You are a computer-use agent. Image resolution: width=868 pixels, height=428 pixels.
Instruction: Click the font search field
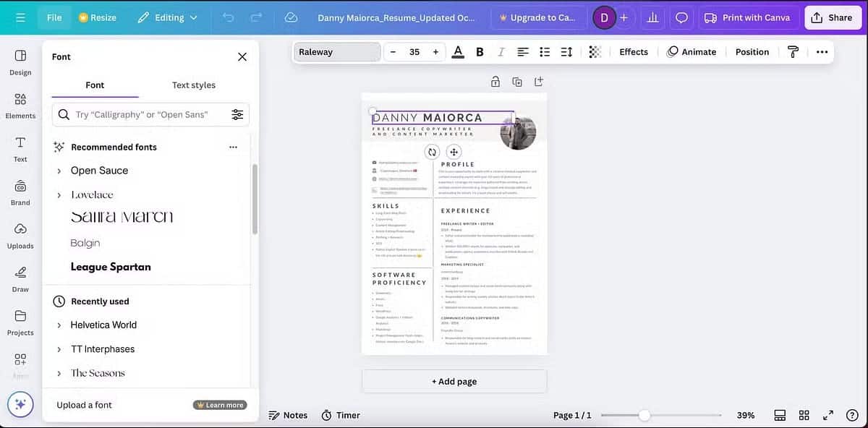[141, 114]
